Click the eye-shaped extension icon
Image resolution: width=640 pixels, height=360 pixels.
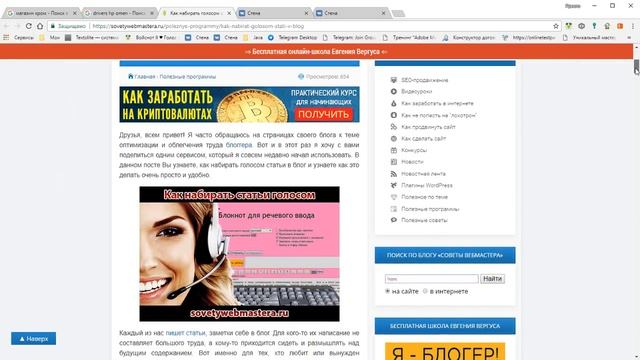(581, 26)
